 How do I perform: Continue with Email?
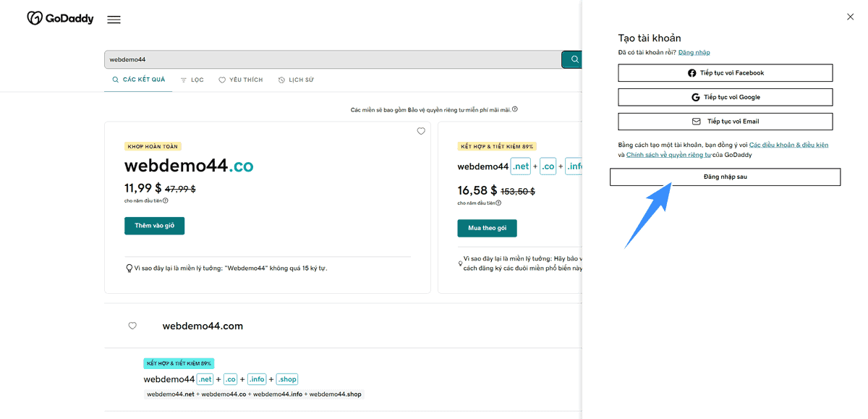tap(725, 122)
